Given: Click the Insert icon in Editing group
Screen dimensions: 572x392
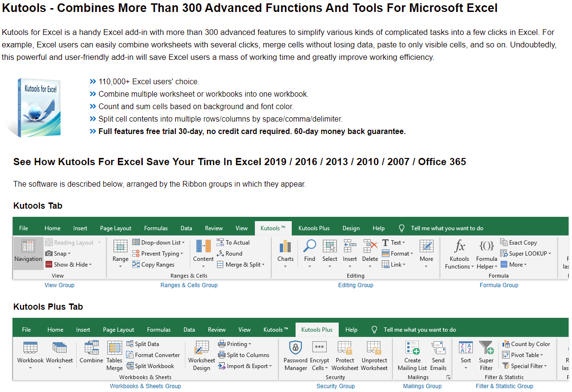Looking at the screenshot, I should tap(350, 246).
